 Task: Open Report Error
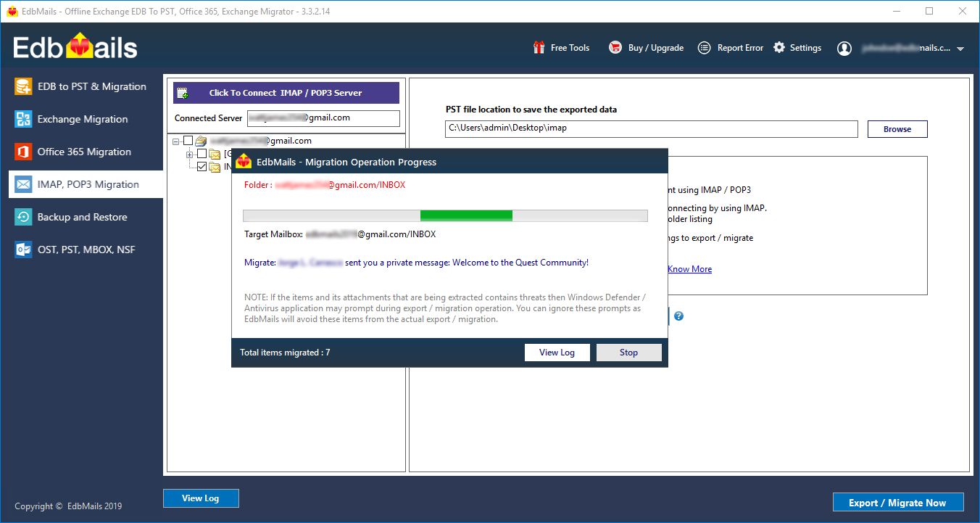pos(731,48)
